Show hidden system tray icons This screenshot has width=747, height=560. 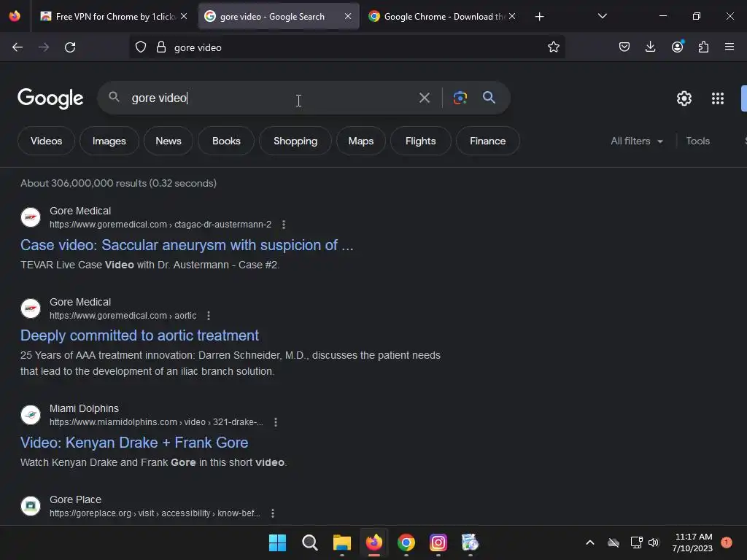pos(589,542)
